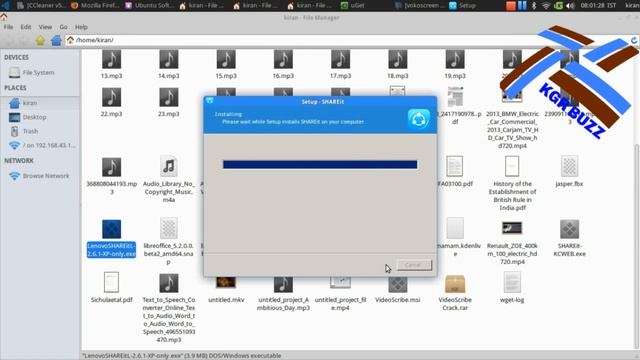Click the clock showing 08:01:28 IST

[598, 5]
